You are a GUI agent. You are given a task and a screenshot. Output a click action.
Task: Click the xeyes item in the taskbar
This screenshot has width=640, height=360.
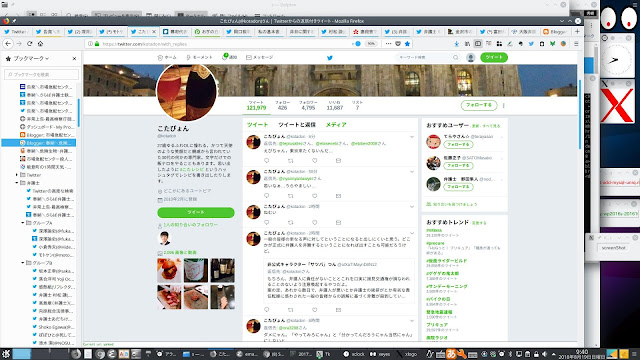point(380,354)
